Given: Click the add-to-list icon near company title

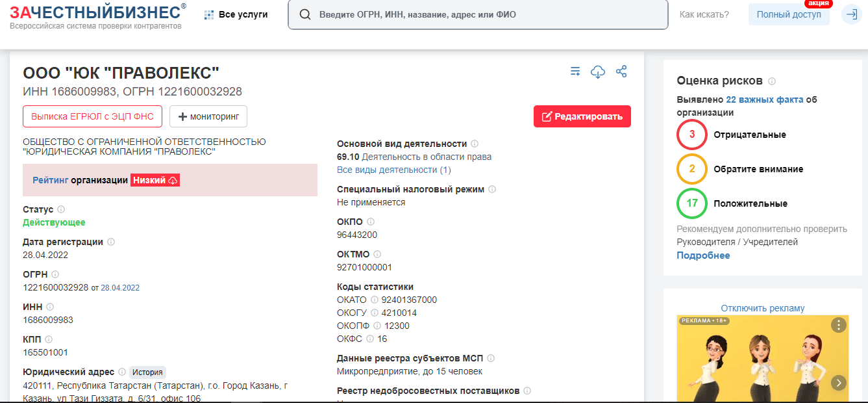Looking at the screenshot, I should tap(575, 71).
